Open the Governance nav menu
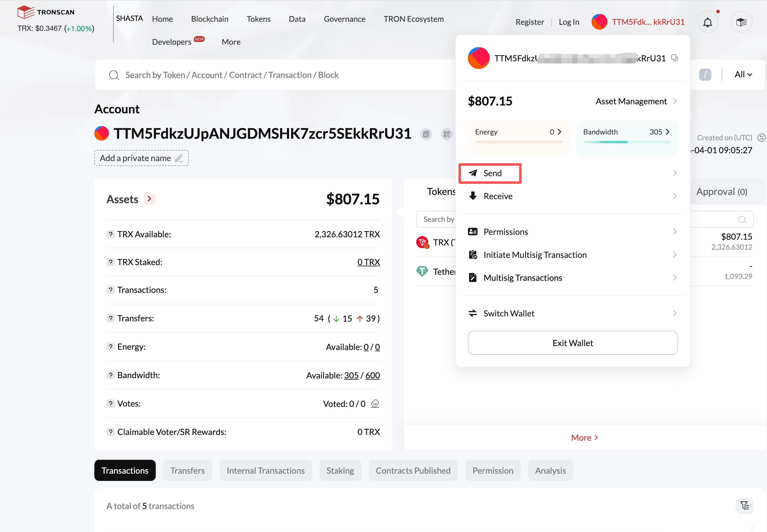The image size is (767, 532). [344, 19]
